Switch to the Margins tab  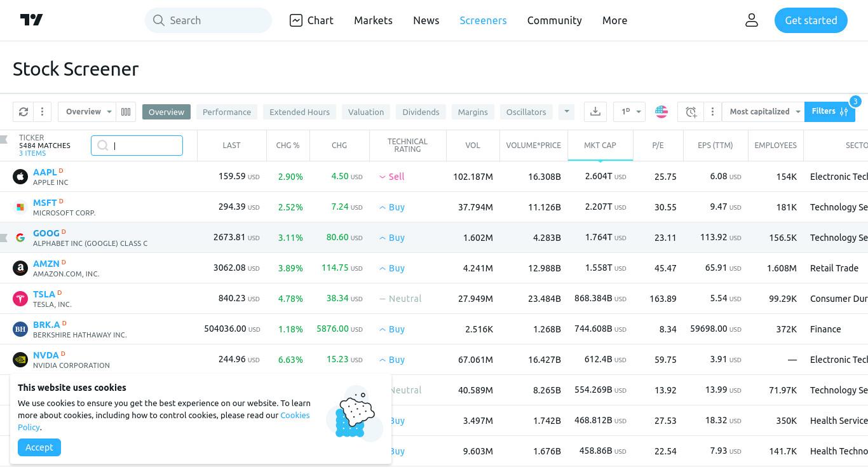coord(473,112)
